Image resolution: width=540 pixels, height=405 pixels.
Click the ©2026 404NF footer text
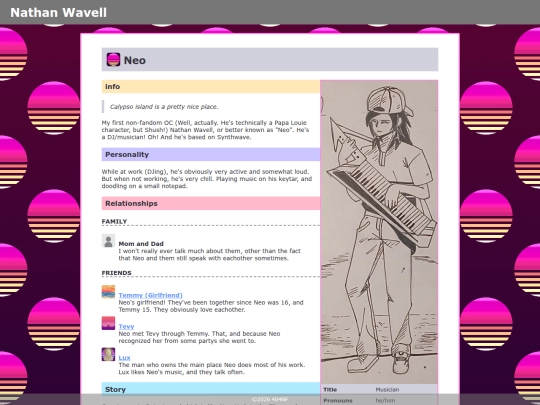pos(270,399)
